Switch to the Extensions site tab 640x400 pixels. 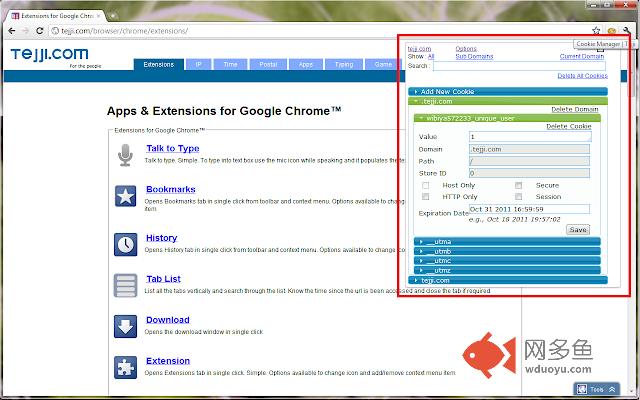tap(158, 64)
